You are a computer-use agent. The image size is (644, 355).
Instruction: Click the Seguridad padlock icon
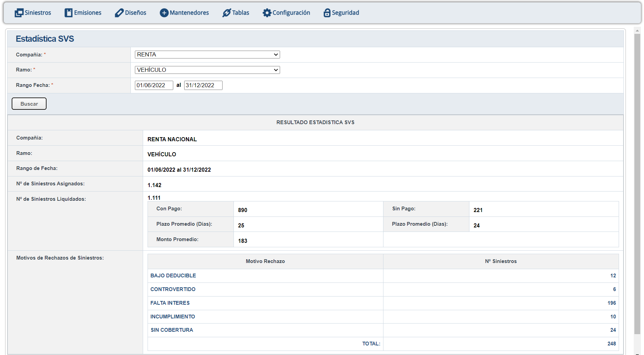pos(327,13)
